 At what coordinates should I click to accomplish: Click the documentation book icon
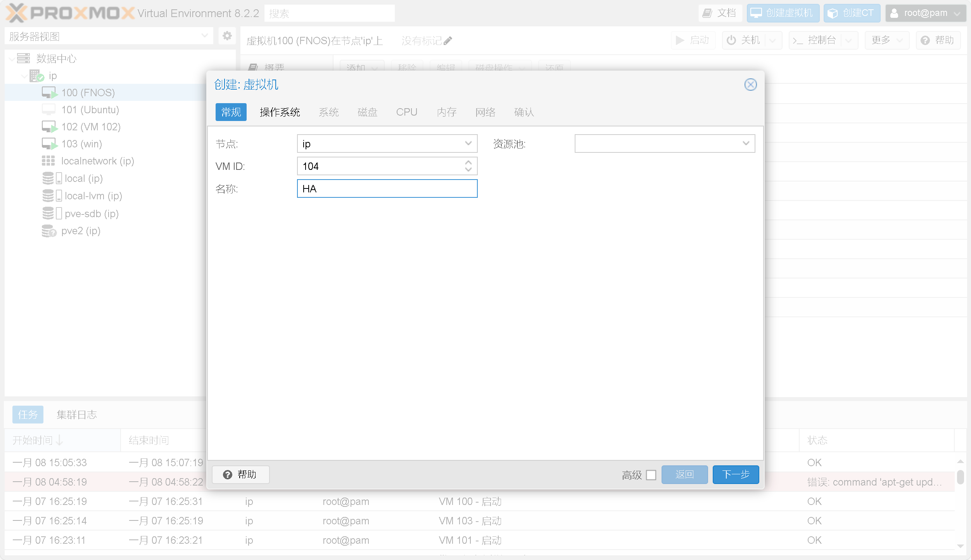click(x=707, y=13)
